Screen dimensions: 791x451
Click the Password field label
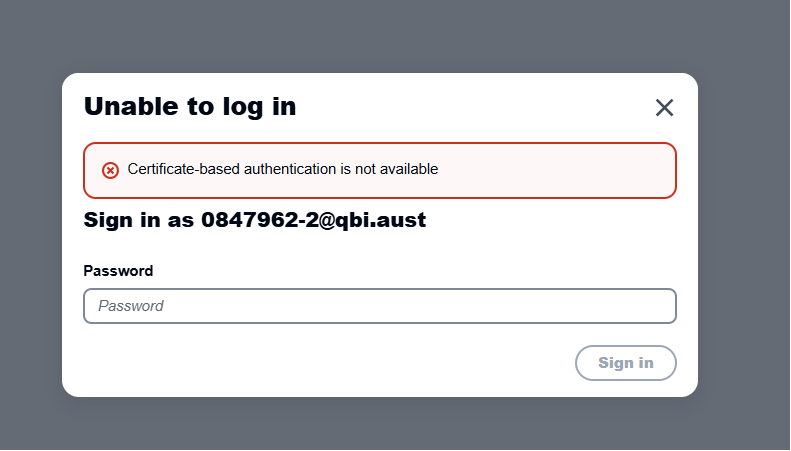pos(118,271)
